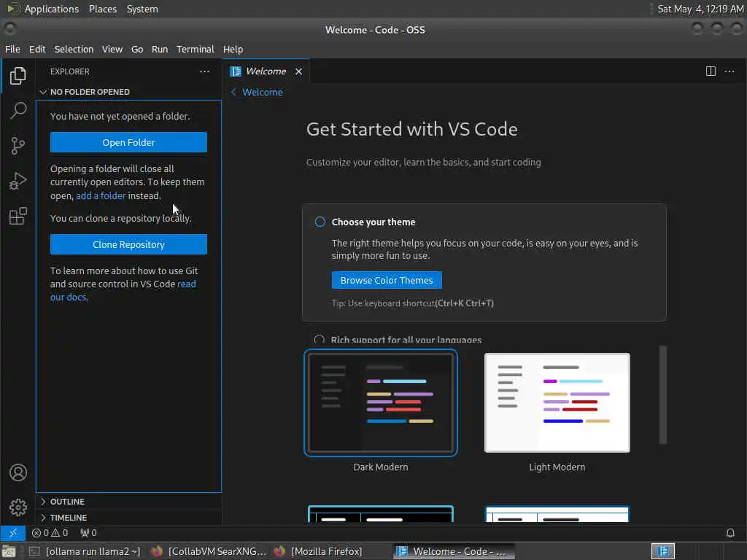747x560 pixels.
Task: Choose the Light Modern theme thumbnail
Action: (557, 402)
